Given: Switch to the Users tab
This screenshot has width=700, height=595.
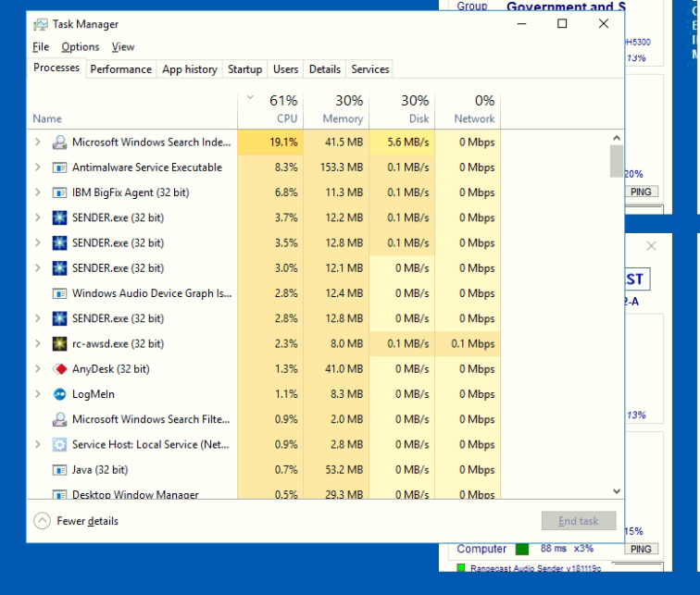Looking at the screenshot, I should point(285,69).
